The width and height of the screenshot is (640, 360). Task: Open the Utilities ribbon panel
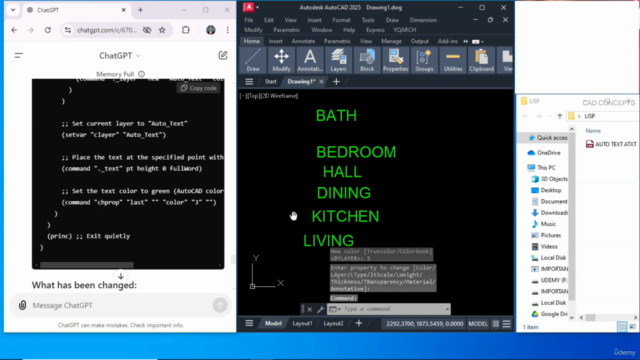tap(453, 60)
